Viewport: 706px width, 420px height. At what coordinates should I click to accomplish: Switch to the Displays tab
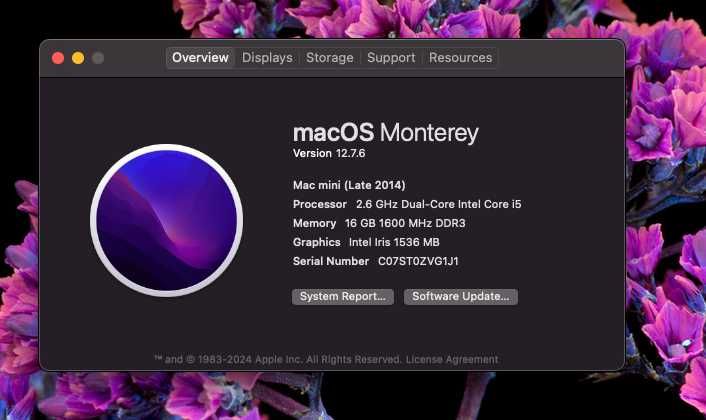[267, 58]
